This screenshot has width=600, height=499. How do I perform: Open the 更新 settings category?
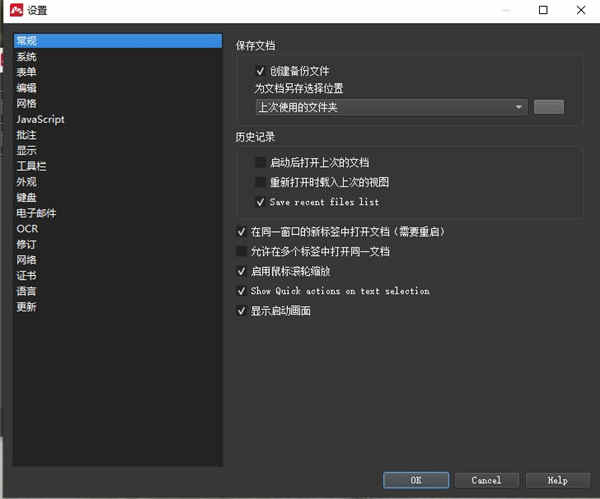pyautogui.click(x=118, y=307)
